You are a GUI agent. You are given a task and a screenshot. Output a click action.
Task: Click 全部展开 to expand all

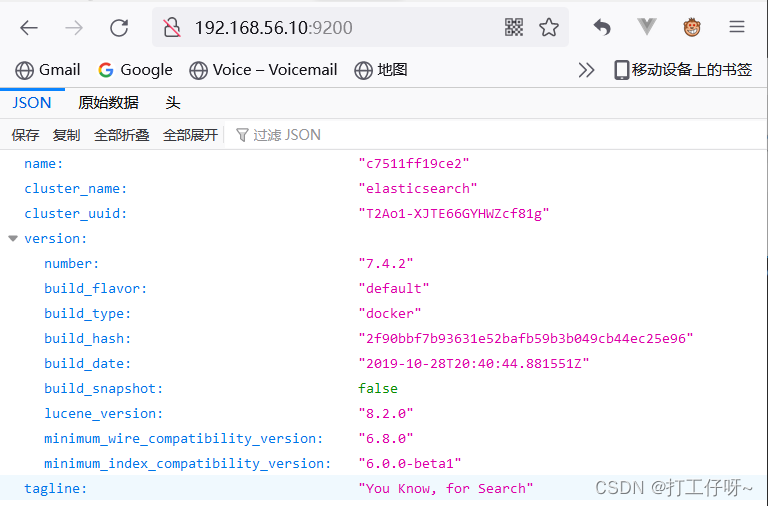pos(190,135)
